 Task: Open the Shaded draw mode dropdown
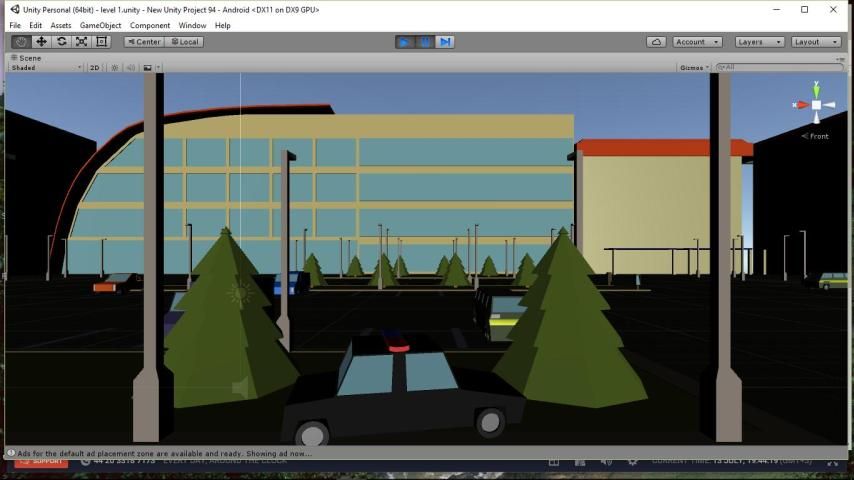click(x=46, y=68)
